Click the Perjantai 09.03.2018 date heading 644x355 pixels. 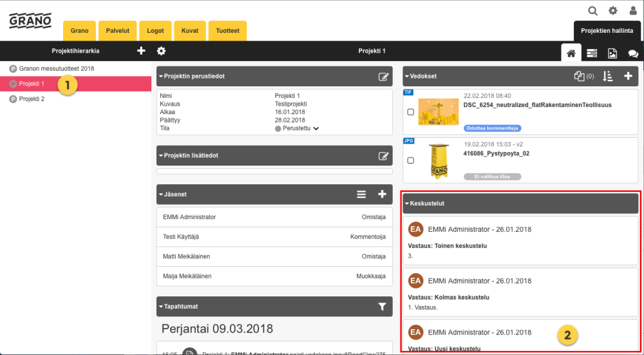[217, 329]
